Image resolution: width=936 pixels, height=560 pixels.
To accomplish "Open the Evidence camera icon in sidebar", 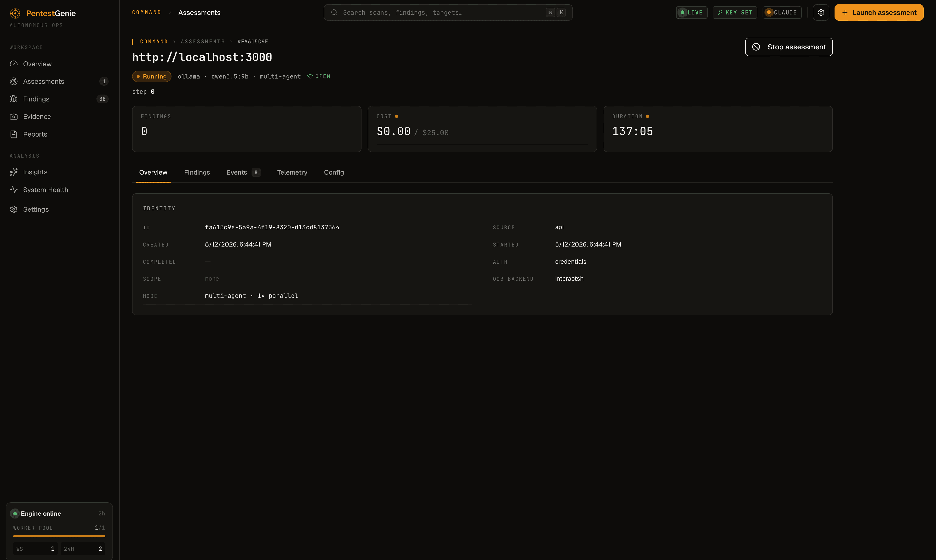I will [14, 117].
